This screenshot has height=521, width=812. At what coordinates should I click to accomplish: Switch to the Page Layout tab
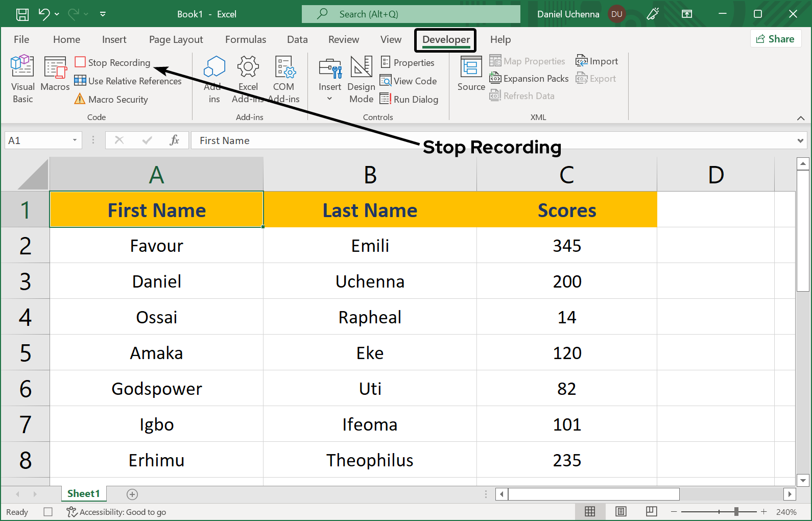176,39
